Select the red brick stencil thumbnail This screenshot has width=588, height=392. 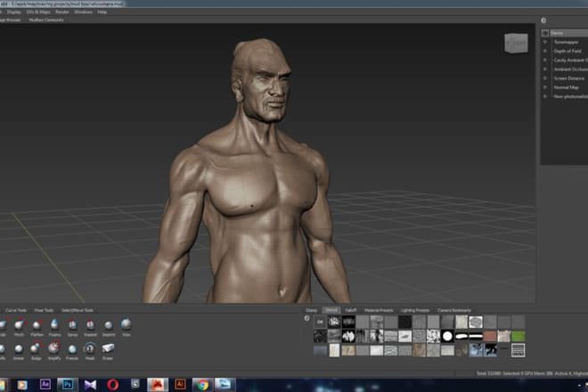(490, 336)
